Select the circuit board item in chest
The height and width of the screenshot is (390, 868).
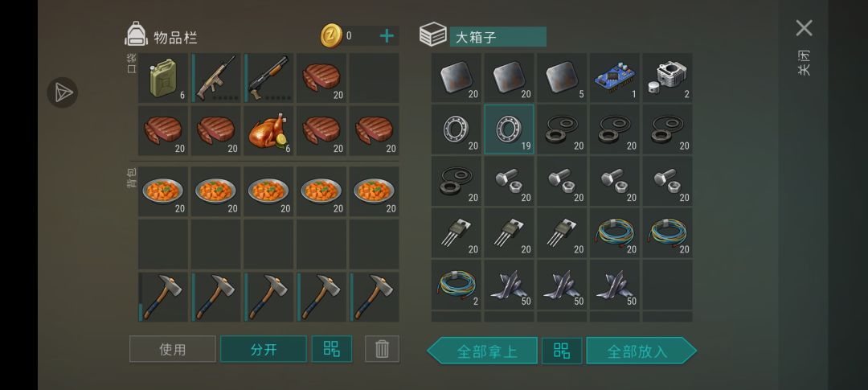point(615,78)
